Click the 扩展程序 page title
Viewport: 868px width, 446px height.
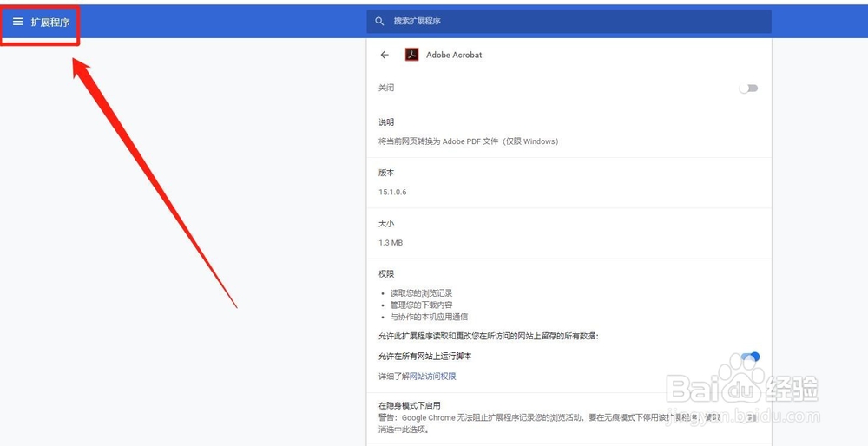click(x=50, y=23)
